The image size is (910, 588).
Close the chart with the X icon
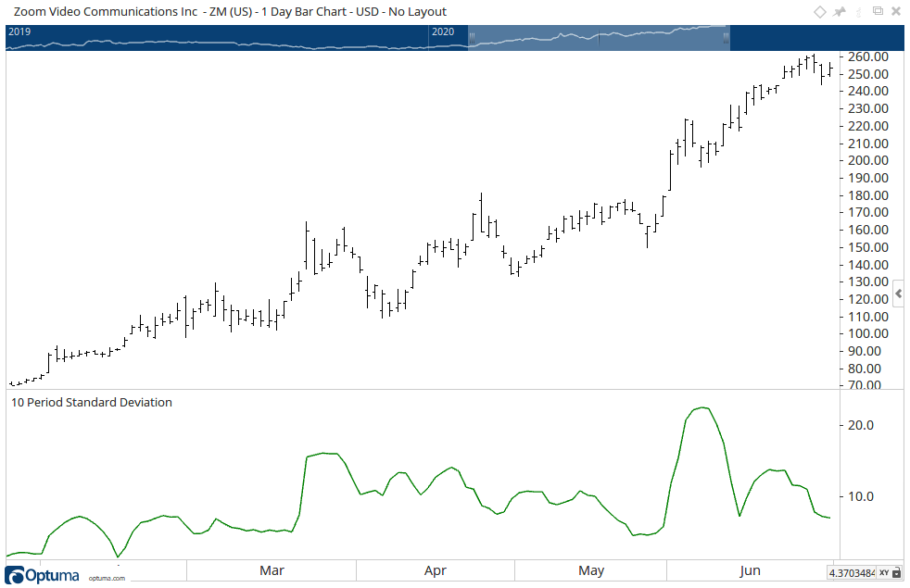point(896,12)
